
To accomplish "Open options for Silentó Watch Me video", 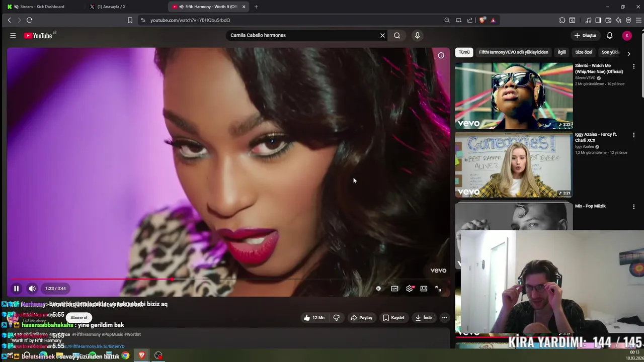I will tap(633, 66).
